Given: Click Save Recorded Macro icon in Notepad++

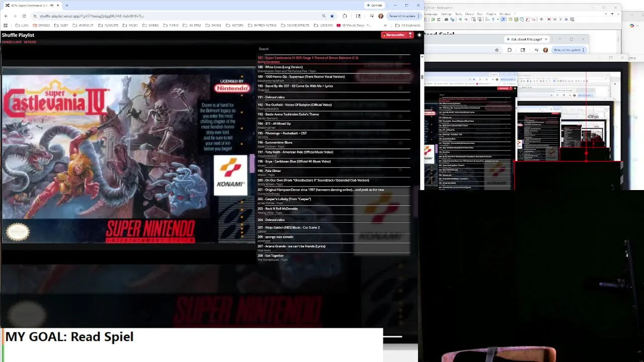Looking at the screenshot, I should point(572,19).
